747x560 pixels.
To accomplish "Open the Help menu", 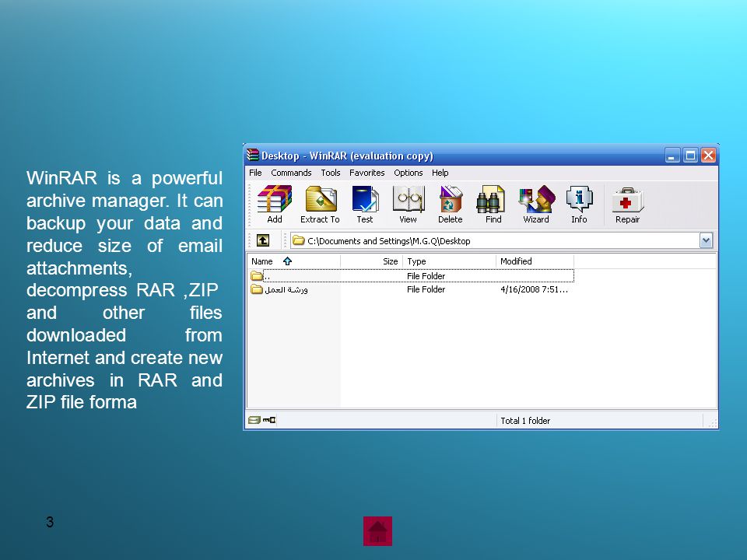I will coord(440,173).
